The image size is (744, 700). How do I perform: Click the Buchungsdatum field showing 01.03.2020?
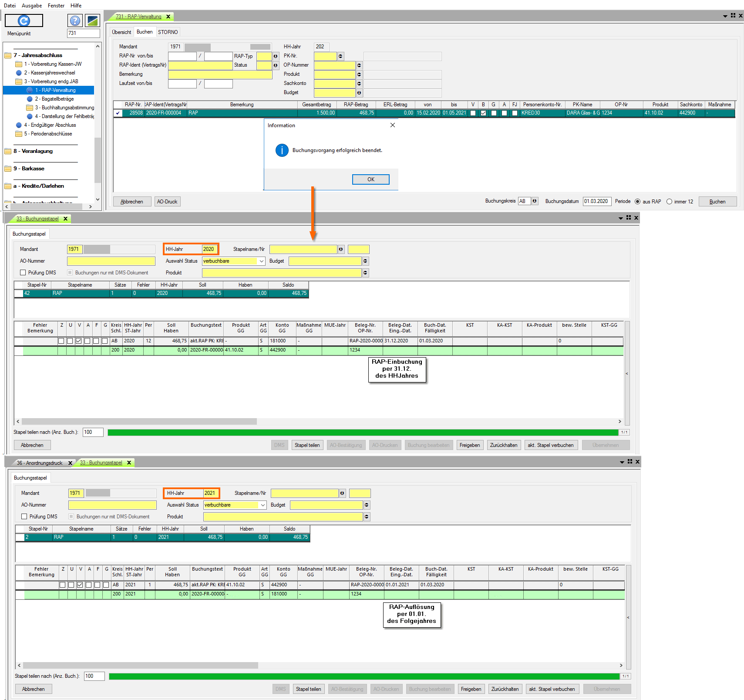point(596,201)
